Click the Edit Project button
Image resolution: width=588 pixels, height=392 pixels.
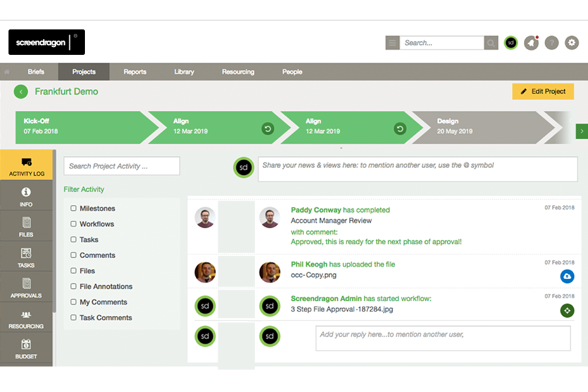tap(543, 91)
